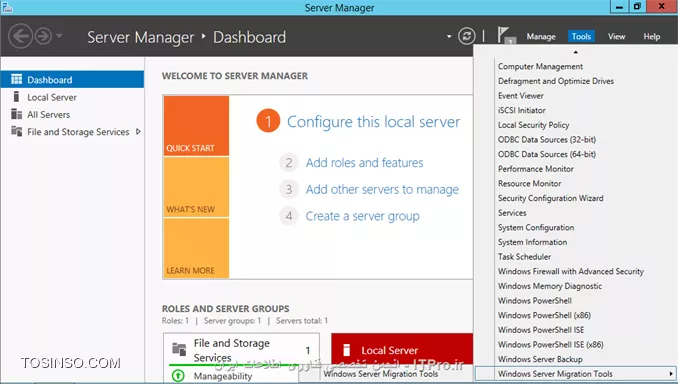Click the green Manageability status icon
The height and width of the screenshot is (384, 678).
178,376
